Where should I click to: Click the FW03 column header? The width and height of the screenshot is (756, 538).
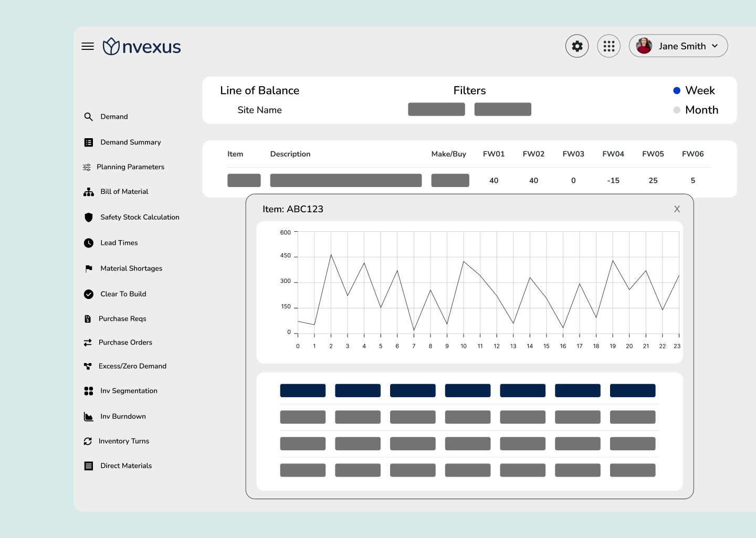573,154
